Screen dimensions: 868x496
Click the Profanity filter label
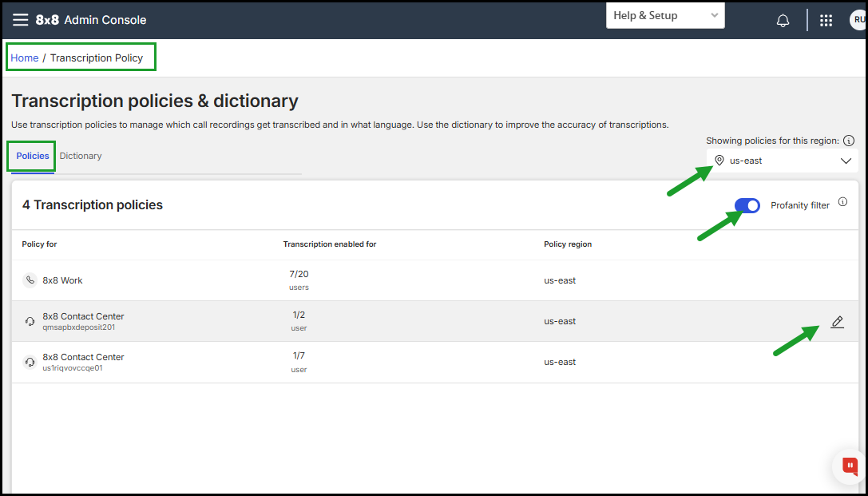(x=800, y=205)
